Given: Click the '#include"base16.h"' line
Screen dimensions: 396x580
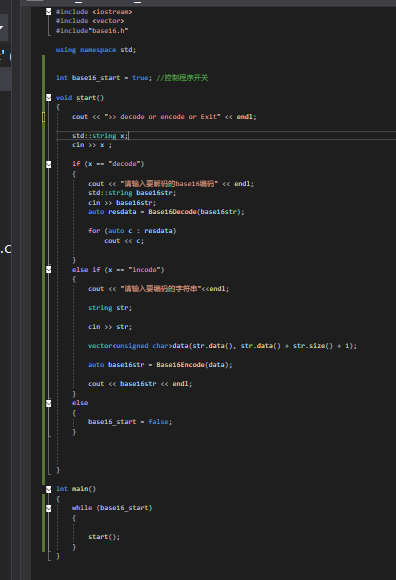Looking at the screenshot, I should 92,31.
